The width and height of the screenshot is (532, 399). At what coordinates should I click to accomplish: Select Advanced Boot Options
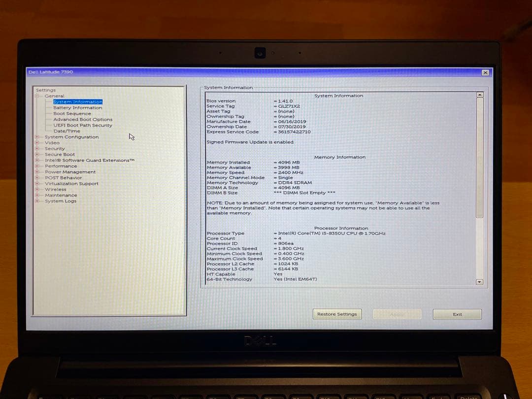click(82, 119)
